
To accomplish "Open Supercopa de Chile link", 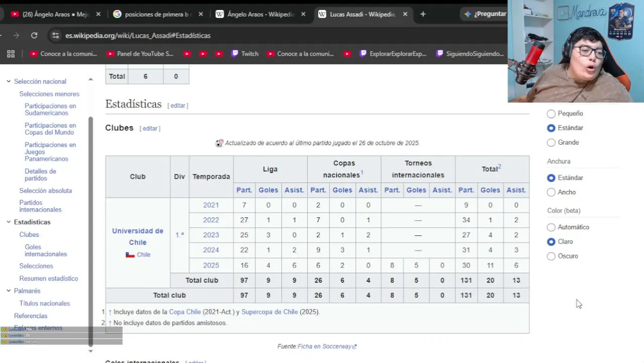I will point(270,312).
